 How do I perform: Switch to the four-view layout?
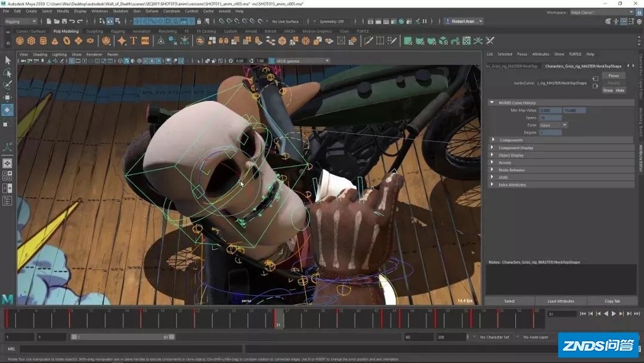pos(7,176)
